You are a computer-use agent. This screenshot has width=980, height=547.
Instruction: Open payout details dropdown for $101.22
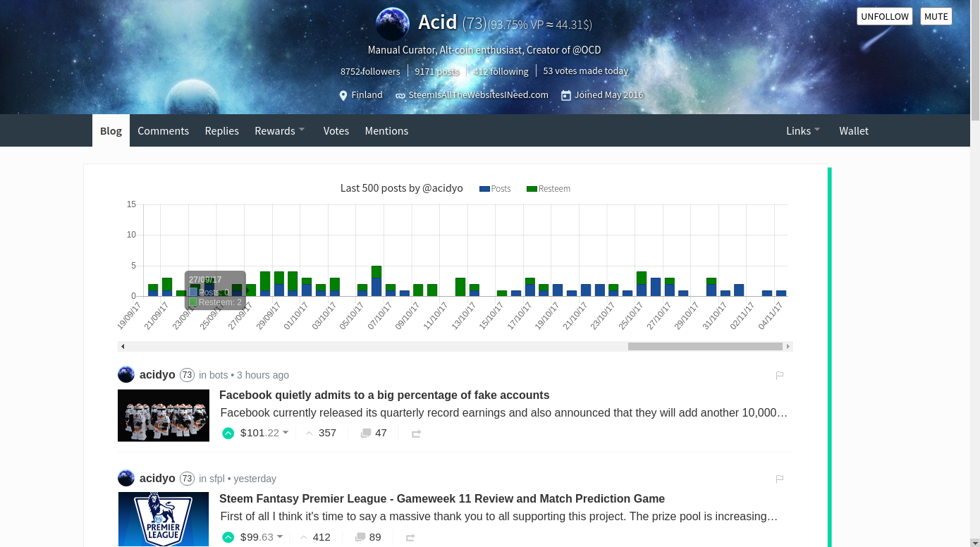pos(286,433)
